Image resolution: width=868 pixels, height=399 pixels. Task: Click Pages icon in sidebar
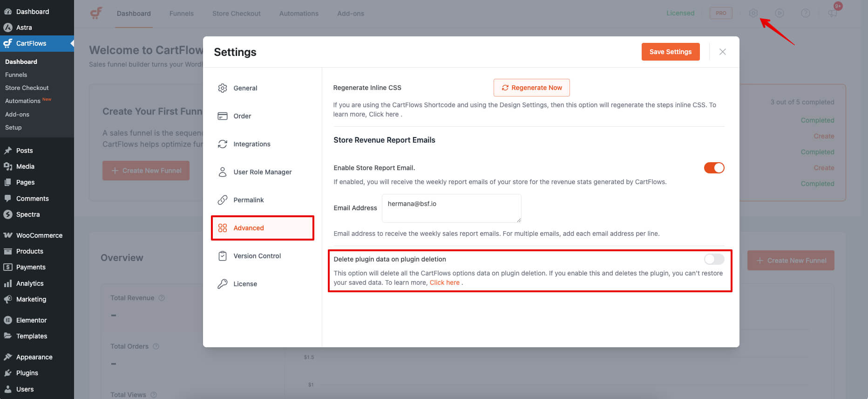pos(8,182)
